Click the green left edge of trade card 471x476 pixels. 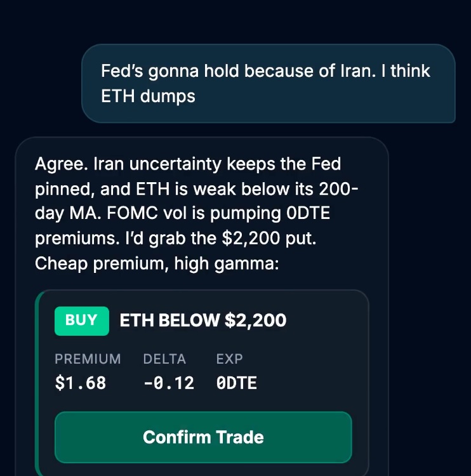pyautogui.click(x=37, y=383)
